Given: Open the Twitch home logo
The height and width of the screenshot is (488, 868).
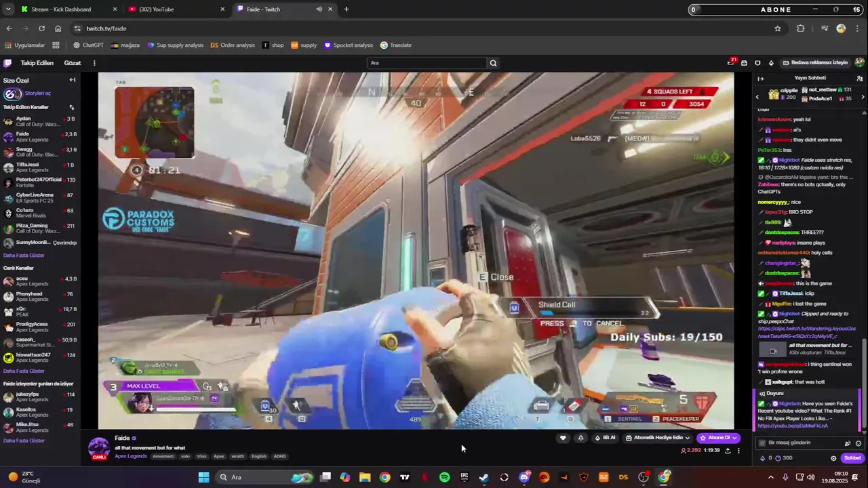Looking at the screenshot, I should click(x=7, y=63).
